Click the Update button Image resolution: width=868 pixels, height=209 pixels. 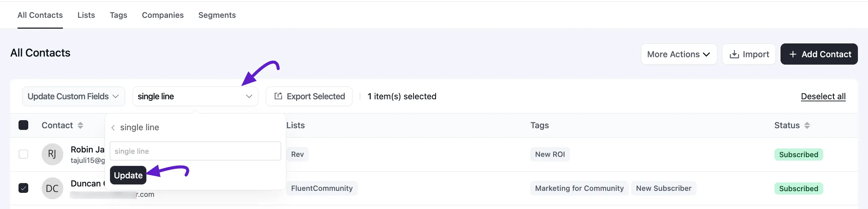pos(128,175)
